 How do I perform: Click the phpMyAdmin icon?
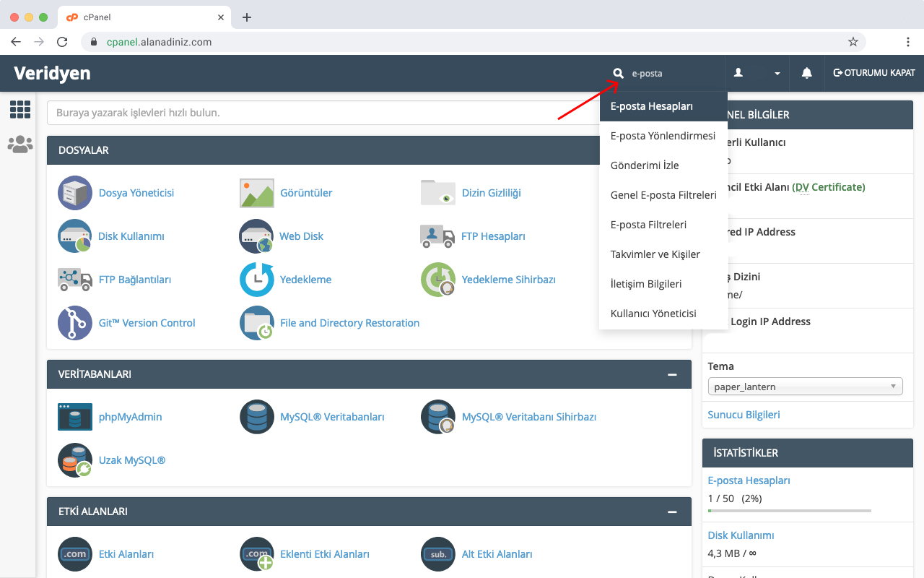(x=75, y=417)
